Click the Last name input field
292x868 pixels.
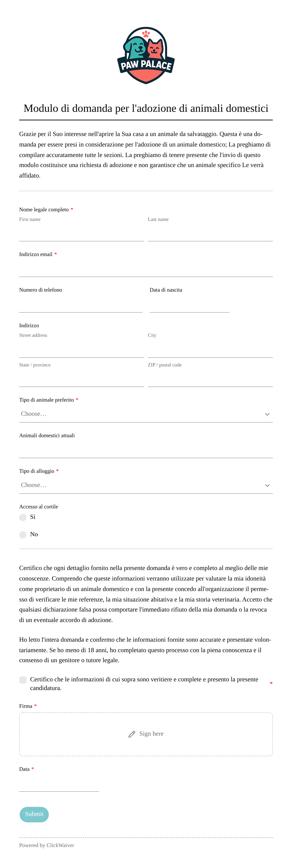pos(210,233)
